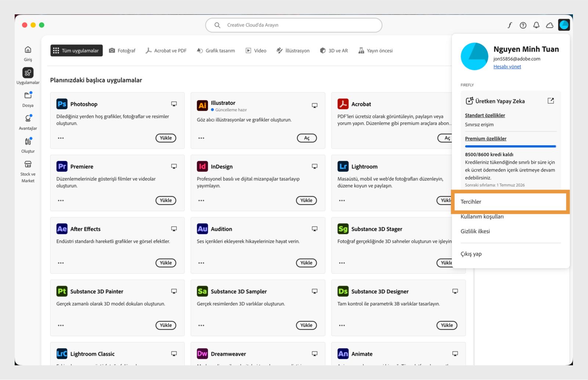The image size is (588, 380).
Task: Click the profile avatar in top bar
Action: (x=564, y=25)
